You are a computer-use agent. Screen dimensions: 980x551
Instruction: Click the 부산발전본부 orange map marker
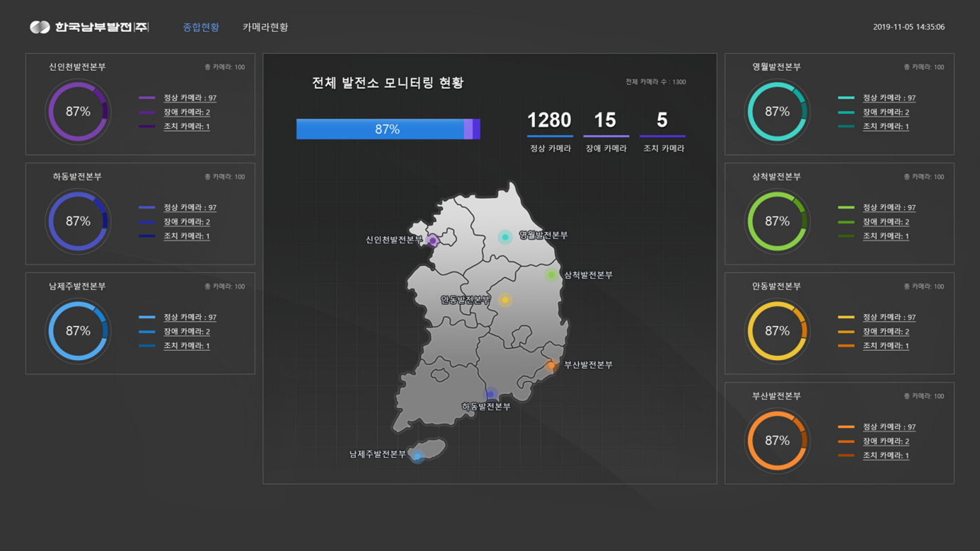click(551, 366)
